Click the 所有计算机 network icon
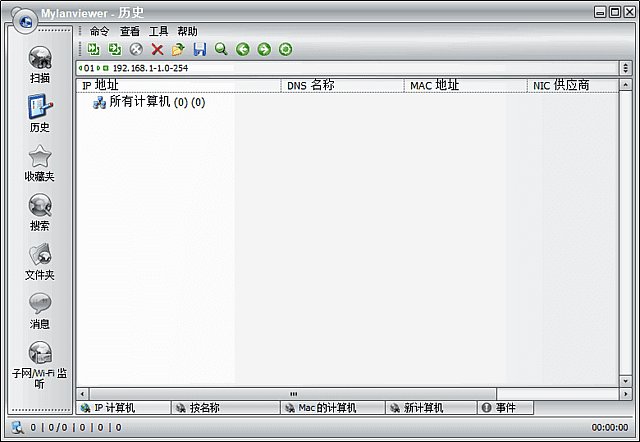 (x=99, y=102)
